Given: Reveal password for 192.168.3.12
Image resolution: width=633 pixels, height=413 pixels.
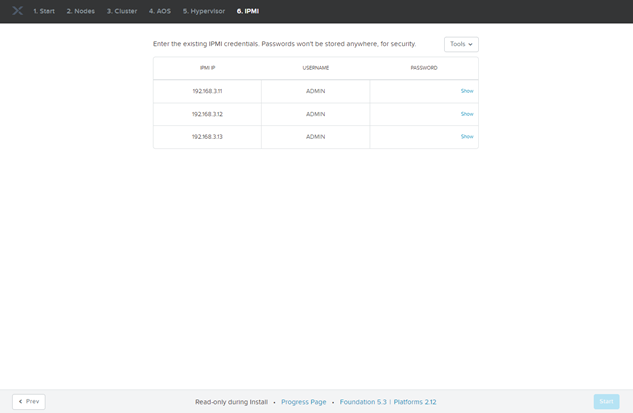Looking at the screenshot, I should click(466, 114).
